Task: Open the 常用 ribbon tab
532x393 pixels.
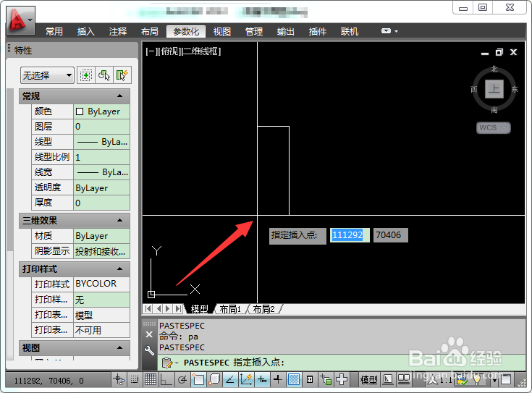Action: [54, 32]
